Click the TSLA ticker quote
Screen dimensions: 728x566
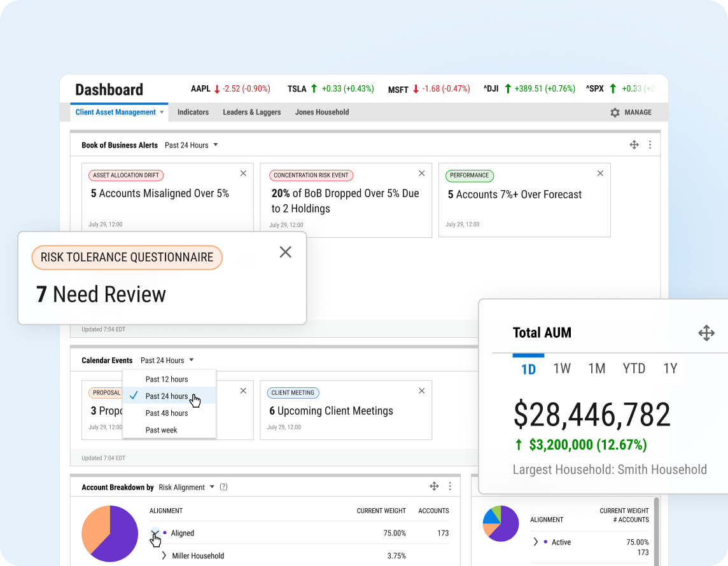tap(330, 88)
